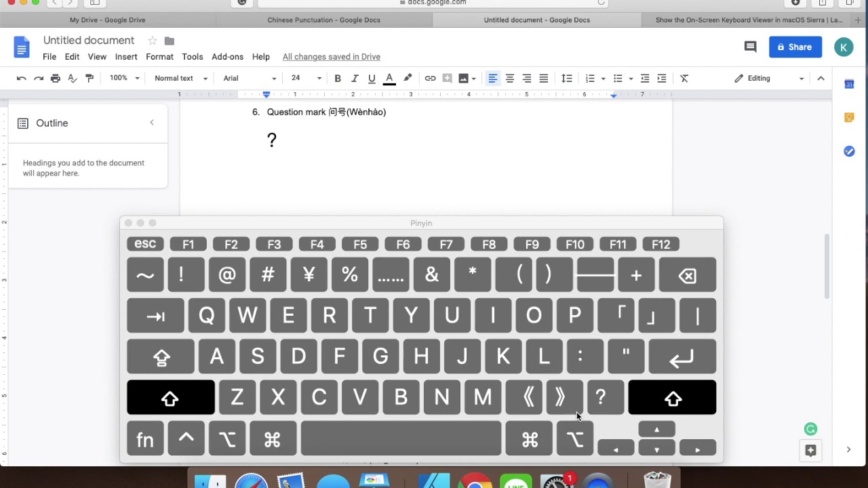Open Line spacing options
868x488 pixels.
click(567, 79)
